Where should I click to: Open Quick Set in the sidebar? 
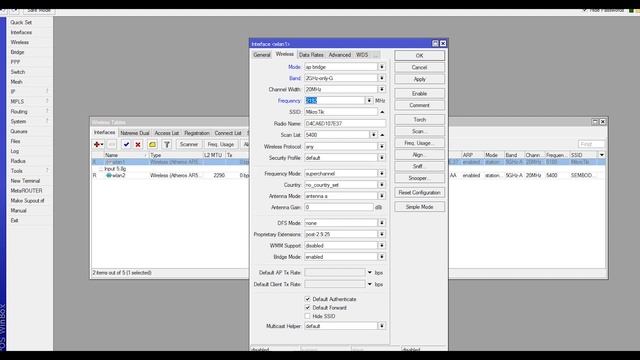click(x=21, y=22)
